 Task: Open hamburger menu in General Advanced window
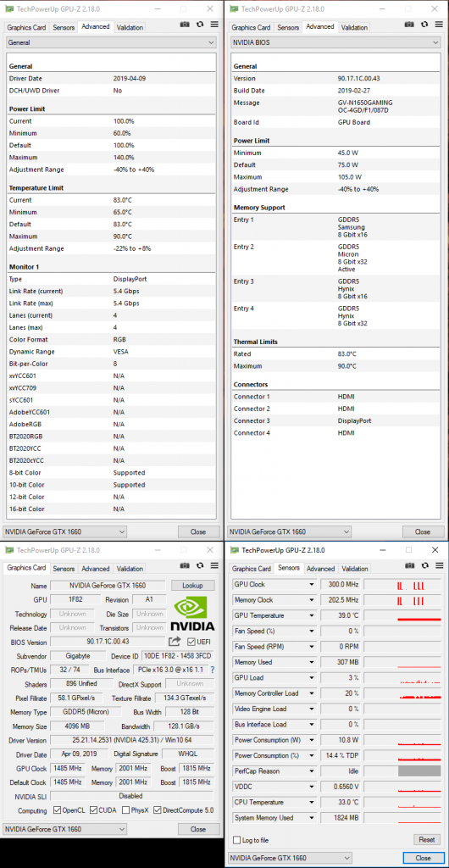[214, 25]
